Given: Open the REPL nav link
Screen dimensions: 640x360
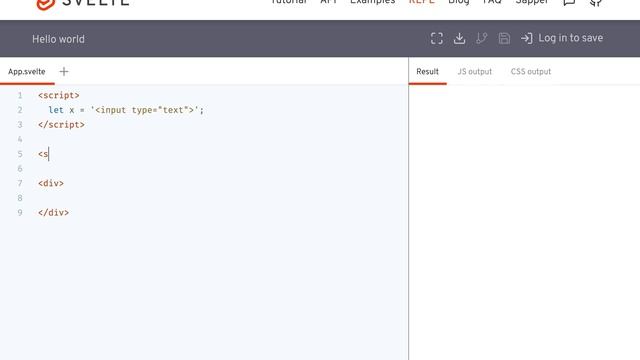Looking at the screenshot, I should point(422,2).
